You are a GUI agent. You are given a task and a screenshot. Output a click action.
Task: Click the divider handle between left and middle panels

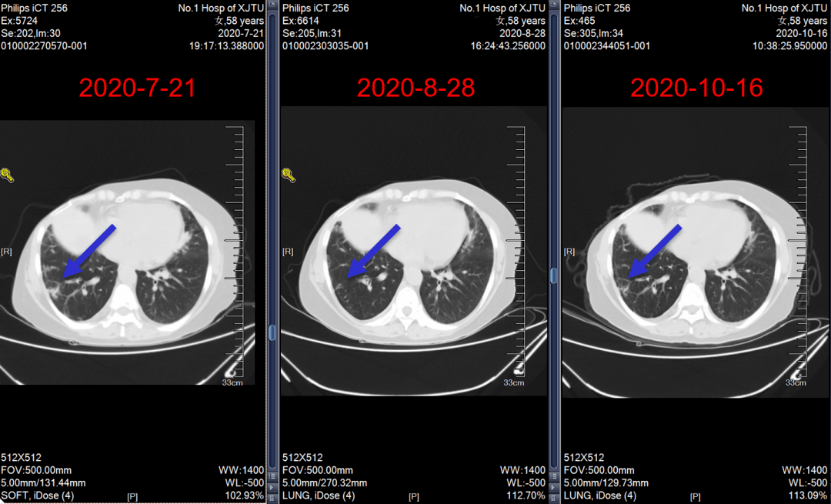pos(272,333)
